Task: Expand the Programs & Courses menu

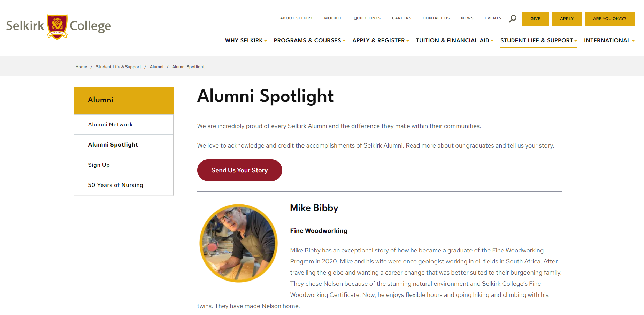Action: [x=309, y=40]
